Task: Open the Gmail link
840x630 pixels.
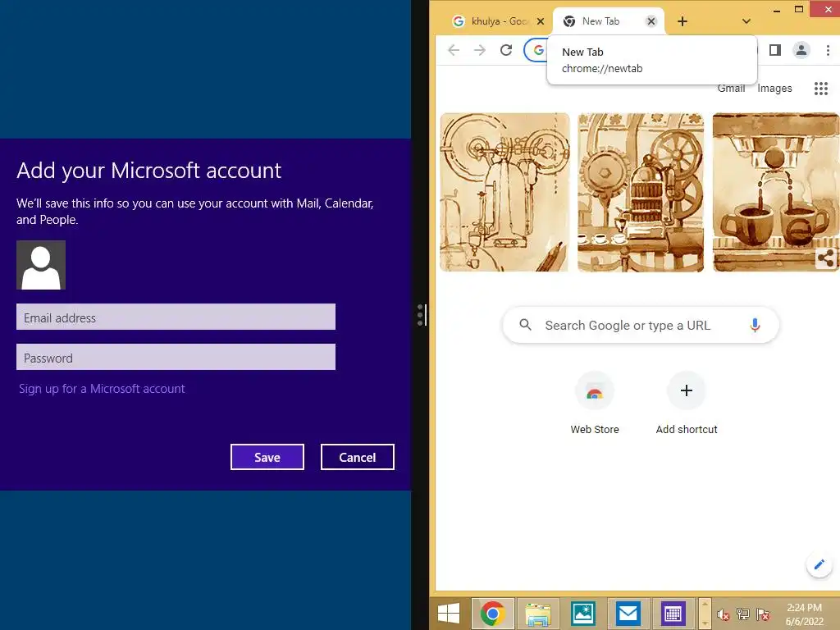Action: 731,89
